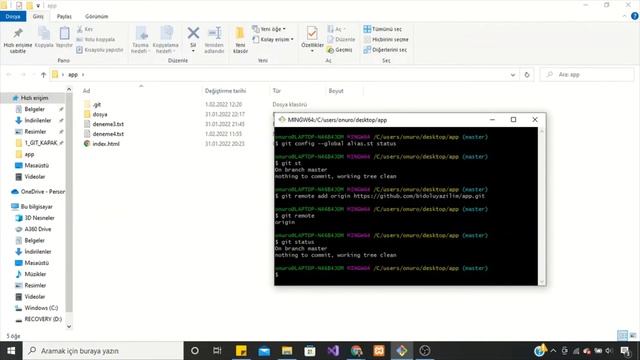Click the Hızlı erişime sabitle pin icon

point(18,33)
